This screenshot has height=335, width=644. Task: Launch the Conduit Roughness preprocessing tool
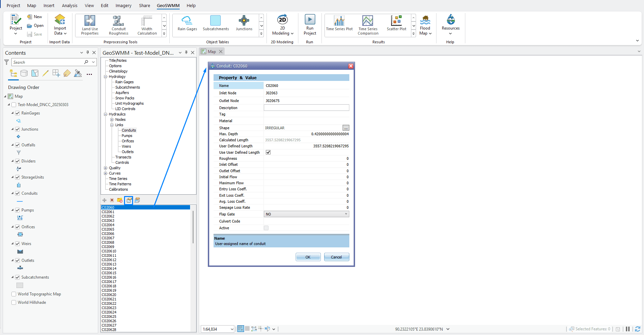pos(118,24)
